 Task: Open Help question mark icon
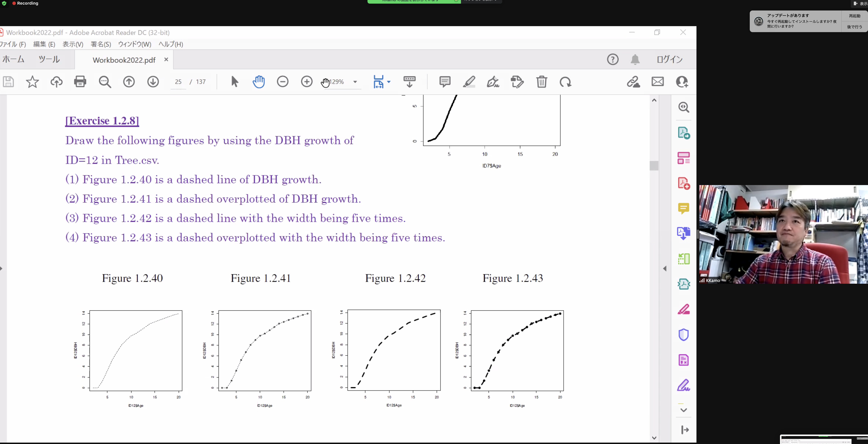click(x=613, y=60)
